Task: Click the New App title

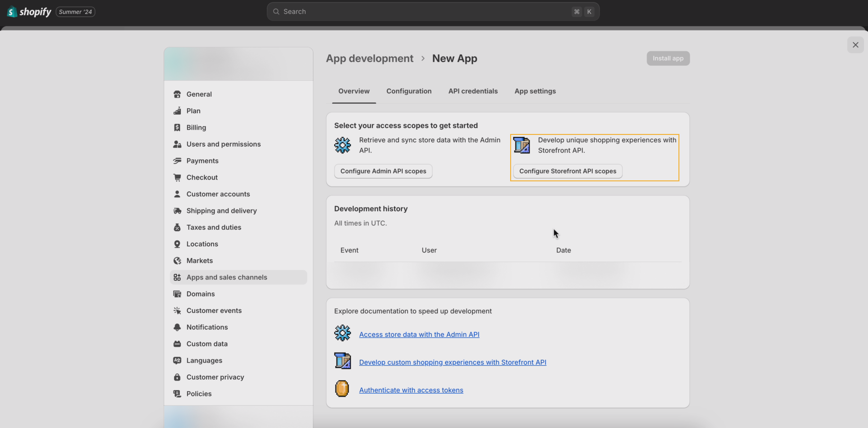Action: click(x=455, y=59)
